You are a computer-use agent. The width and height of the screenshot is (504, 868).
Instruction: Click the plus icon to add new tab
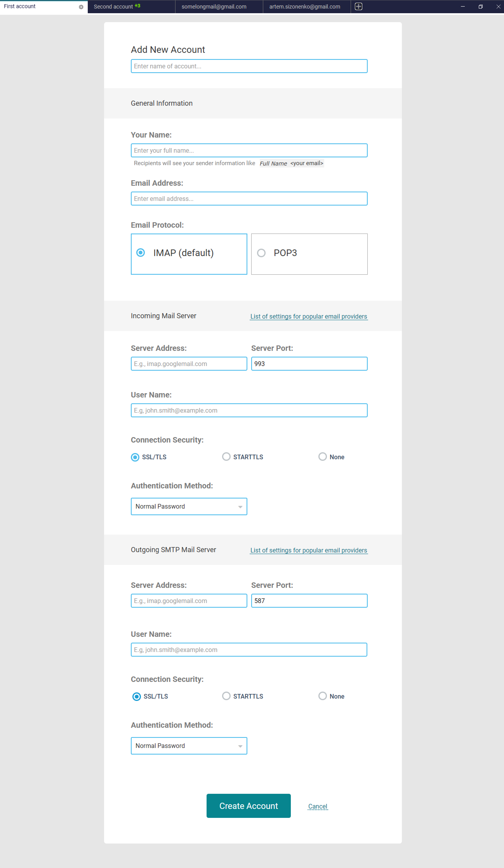tap(358, 7)
